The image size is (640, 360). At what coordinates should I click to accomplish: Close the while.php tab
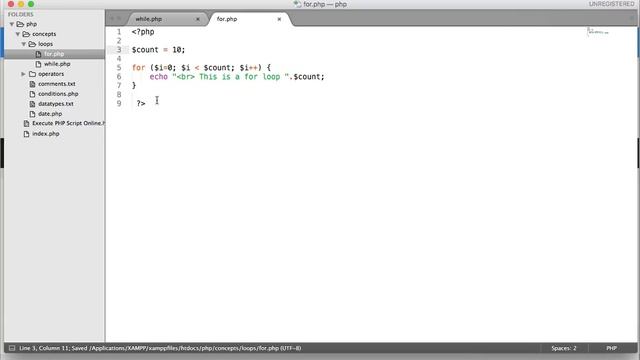198,19
